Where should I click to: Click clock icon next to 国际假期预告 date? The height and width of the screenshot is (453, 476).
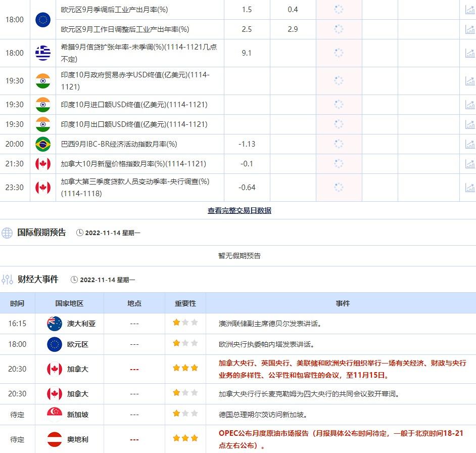79,233
